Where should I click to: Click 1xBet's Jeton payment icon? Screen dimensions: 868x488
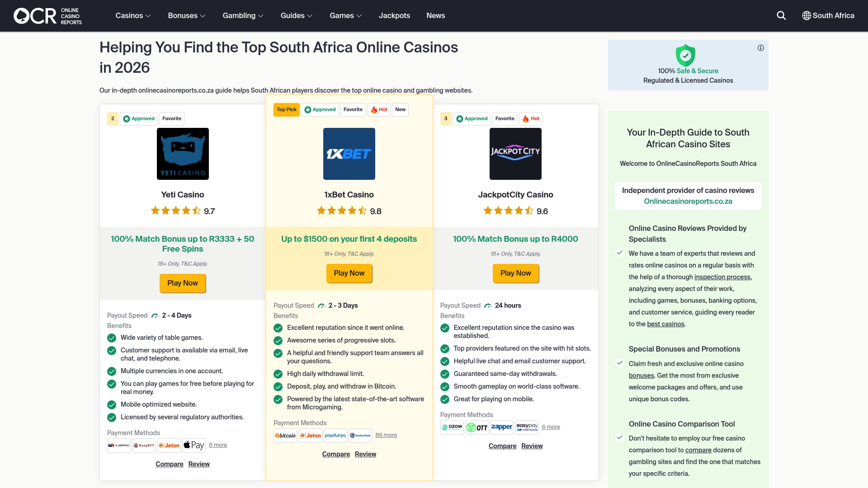pos(311,436)
